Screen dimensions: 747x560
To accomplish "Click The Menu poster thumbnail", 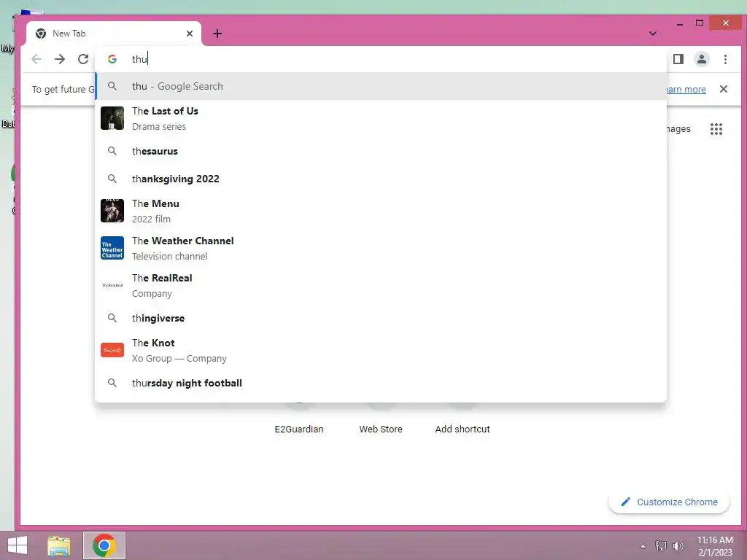I will tap(112, 211).
